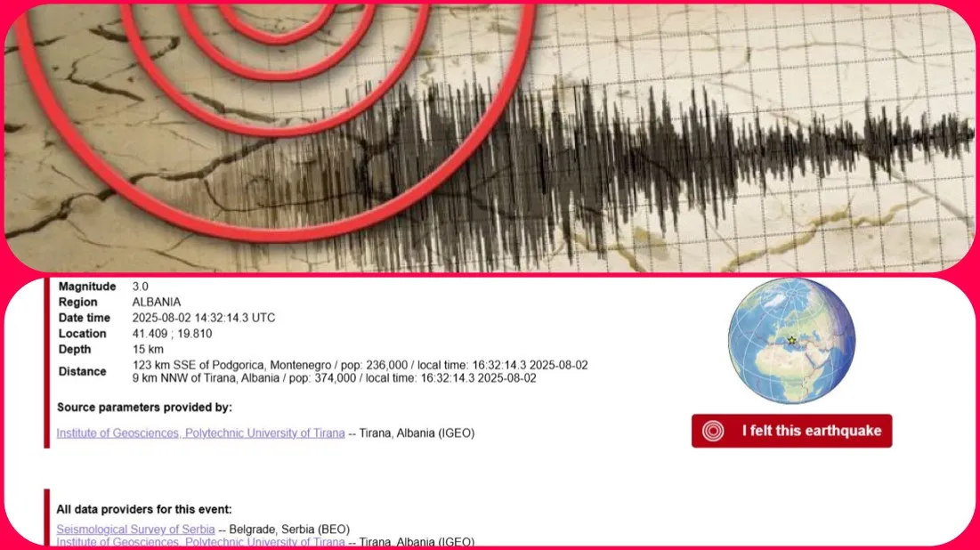Open the Seismological Survey of Serbia link
The image size is (980, 550).
click(x=135, y=530)
